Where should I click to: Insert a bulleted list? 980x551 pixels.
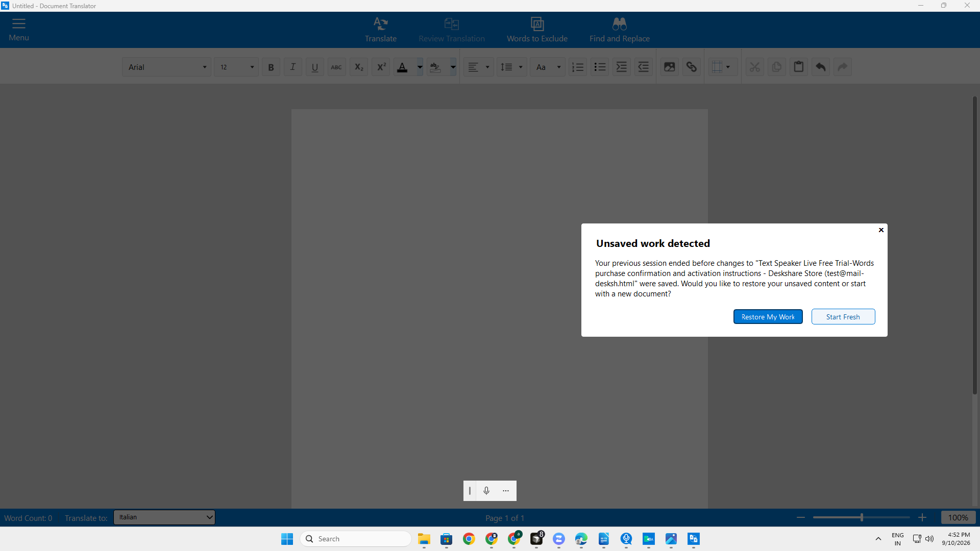(600, 67)
